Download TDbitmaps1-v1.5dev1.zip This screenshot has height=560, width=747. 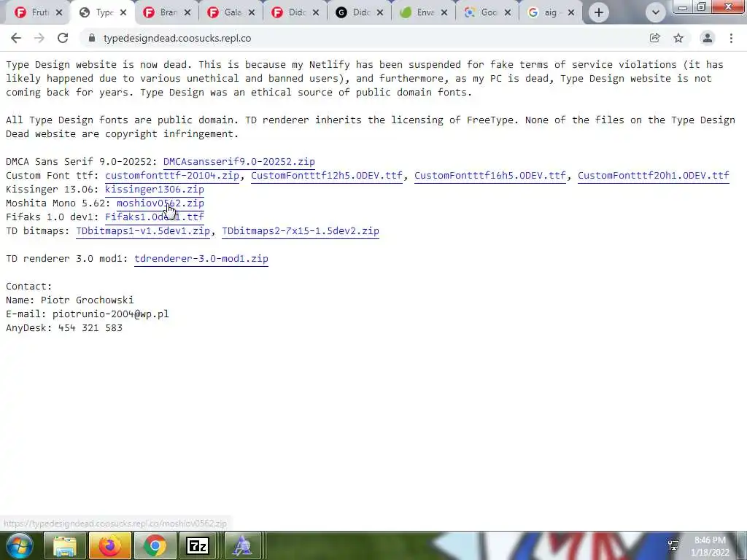[x=143, y=231]
